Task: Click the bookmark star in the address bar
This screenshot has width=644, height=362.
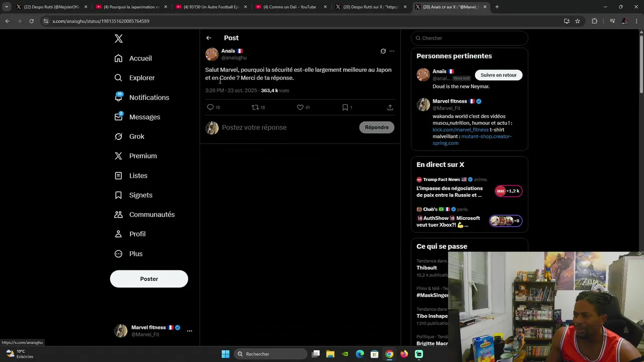Action: [x=578, y=21]
